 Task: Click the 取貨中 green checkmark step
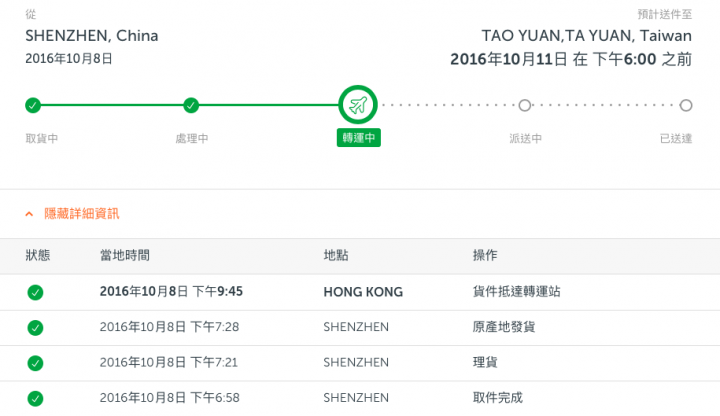click(33, 105)
